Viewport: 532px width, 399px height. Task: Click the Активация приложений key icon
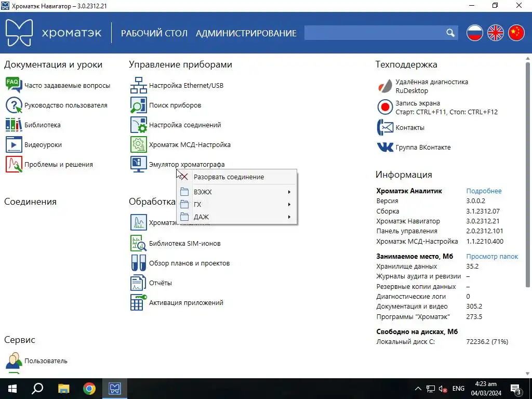(x=138, y=302)
